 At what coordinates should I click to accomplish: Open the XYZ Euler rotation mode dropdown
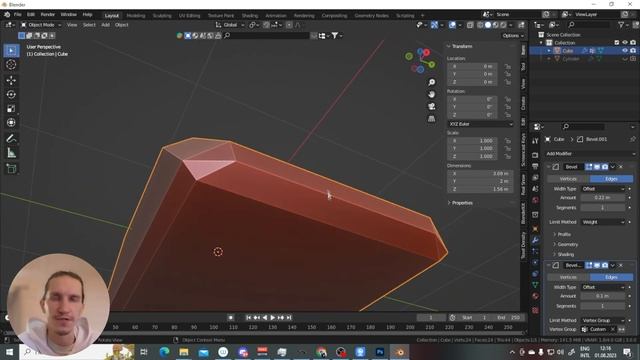[x=480, y=124]
